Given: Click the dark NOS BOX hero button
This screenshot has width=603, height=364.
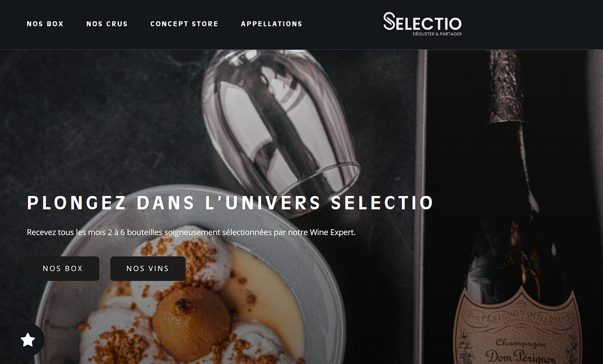Looking at the screenshot, I should [63, 268].
